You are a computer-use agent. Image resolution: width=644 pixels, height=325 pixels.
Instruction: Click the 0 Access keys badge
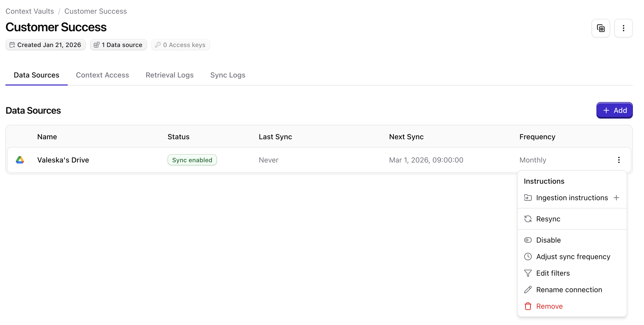[180, 45]
